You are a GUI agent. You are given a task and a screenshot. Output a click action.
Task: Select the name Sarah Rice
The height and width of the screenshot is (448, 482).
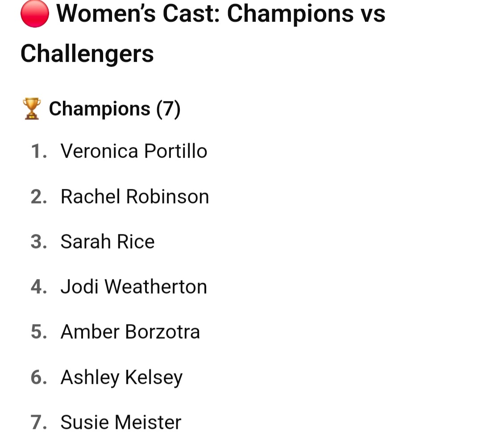[108, 241]
